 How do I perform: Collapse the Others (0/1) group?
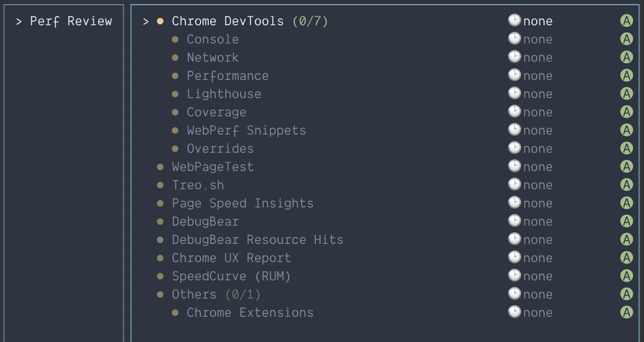click(160, 294)
